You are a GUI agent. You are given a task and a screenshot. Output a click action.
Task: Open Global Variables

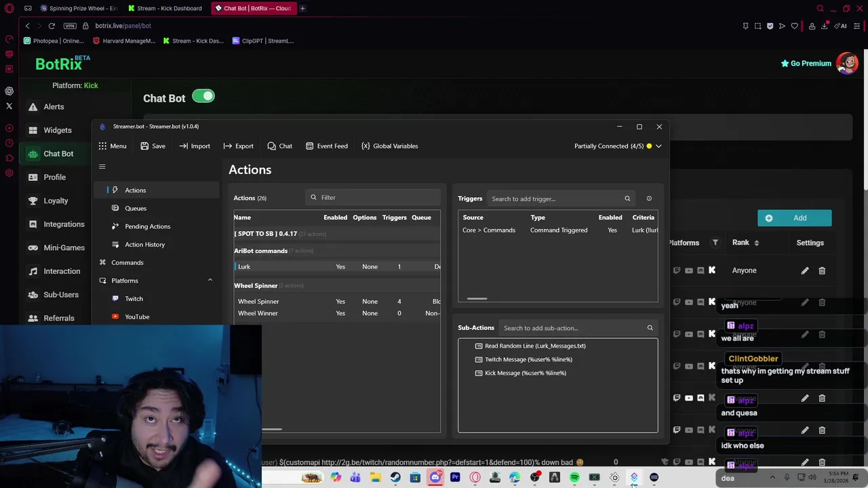coord(389,146)
